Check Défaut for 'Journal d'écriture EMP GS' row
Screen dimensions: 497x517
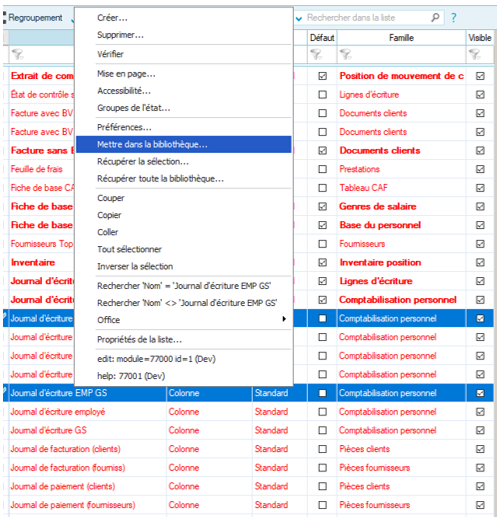point(322,393)
